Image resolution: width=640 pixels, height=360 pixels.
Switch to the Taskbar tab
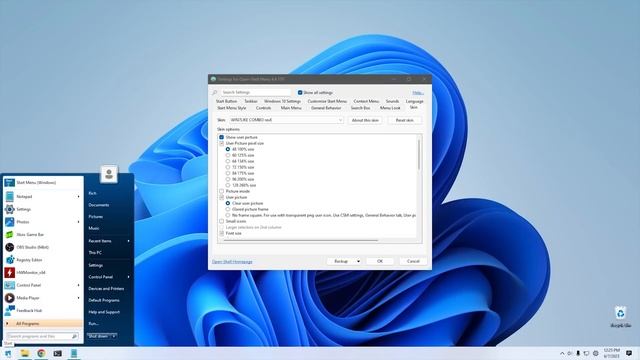(251, 101)
